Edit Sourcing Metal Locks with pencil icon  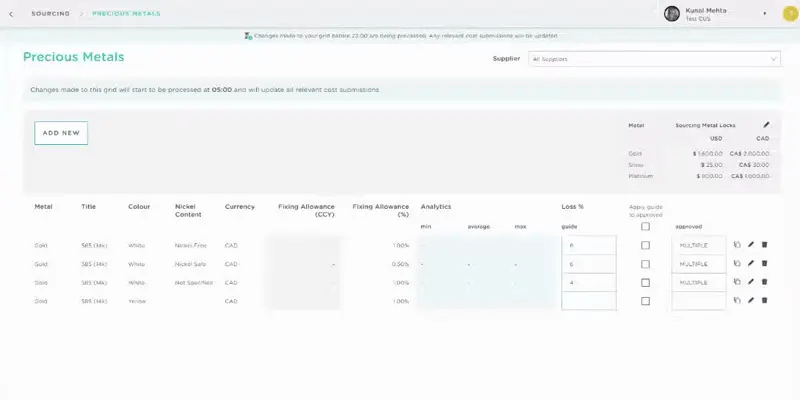click(x=766, y=124)
